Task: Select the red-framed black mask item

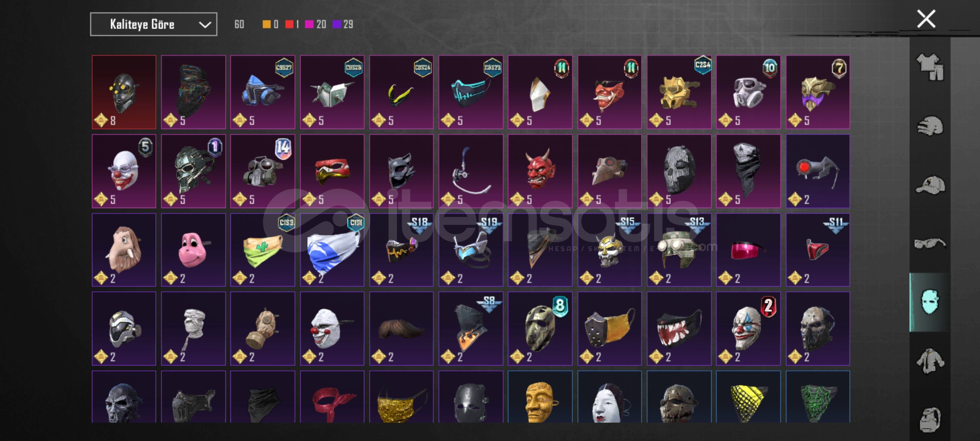Action: [124, 92]
